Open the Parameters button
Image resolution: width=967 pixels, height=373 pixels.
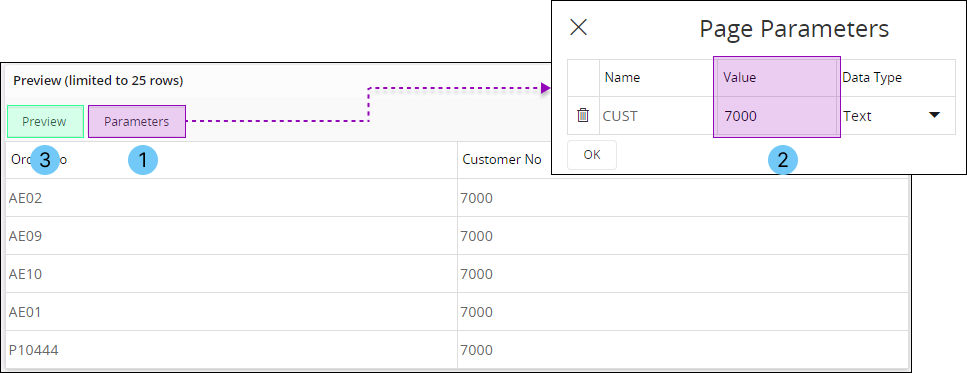(136, 121)
